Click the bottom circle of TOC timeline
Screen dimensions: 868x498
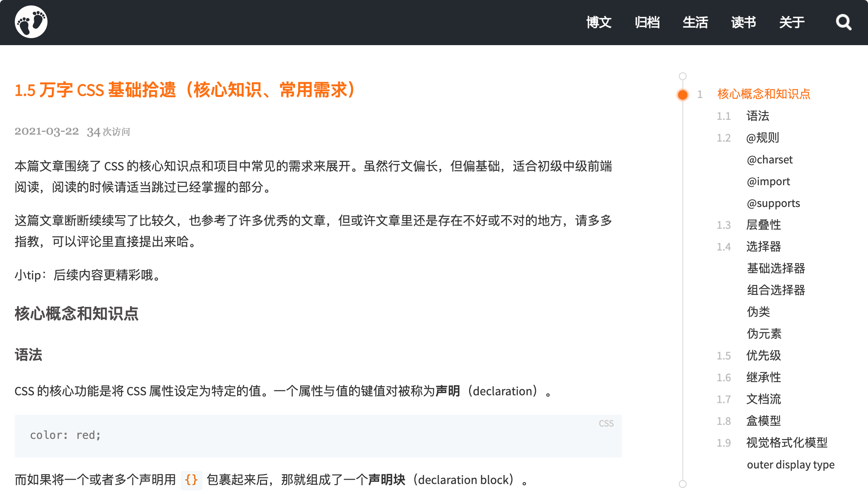click(683, 484)
